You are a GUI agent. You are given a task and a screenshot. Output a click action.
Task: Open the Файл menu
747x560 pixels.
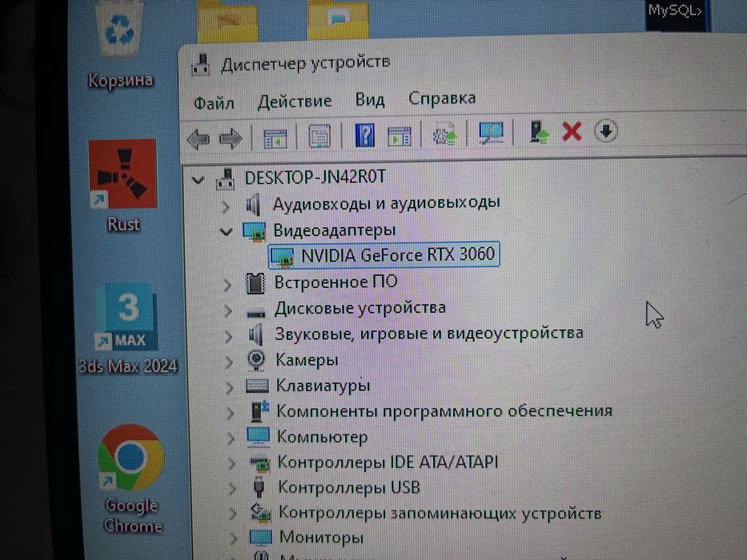214,103
